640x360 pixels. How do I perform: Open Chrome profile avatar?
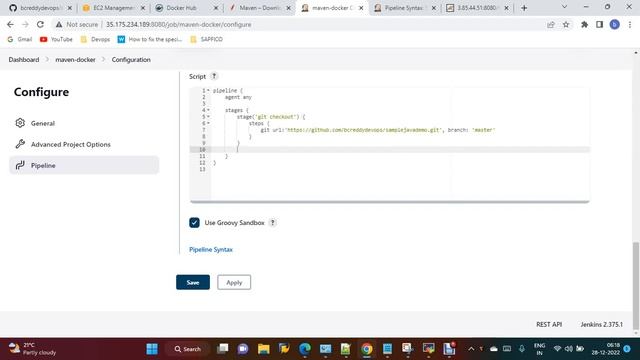click(x=614, y=24)
